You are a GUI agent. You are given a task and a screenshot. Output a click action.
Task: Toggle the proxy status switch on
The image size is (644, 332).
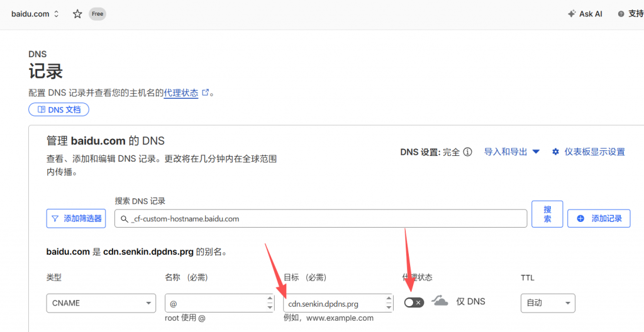(413, 302)
